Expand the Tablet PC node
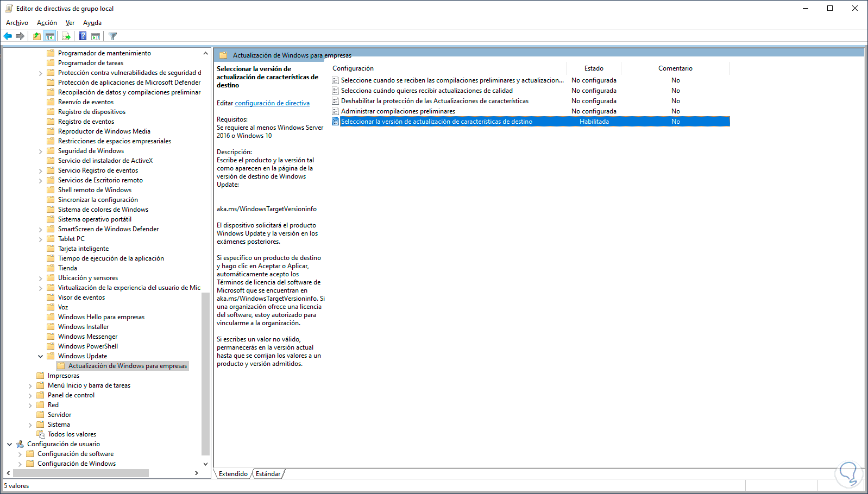868x494 pixels. (40, 239)
